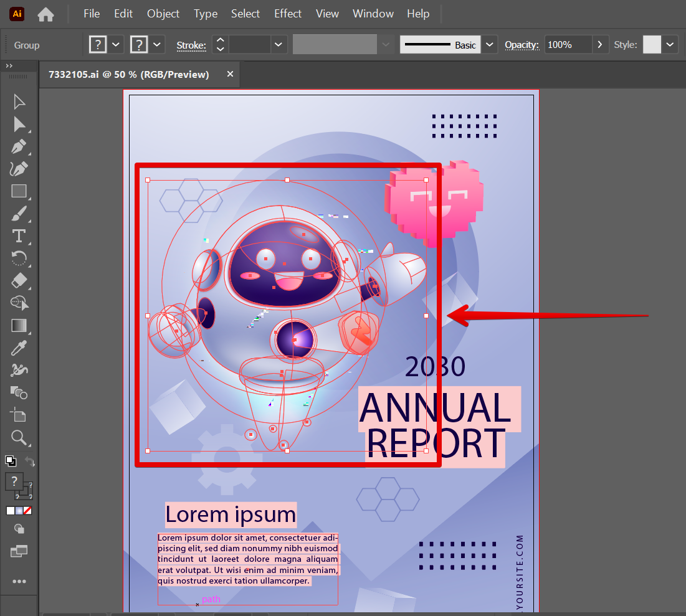Viewport: 686px width, 616px height.
Task: Choose the Eyedropper tool
Action: 19,348
